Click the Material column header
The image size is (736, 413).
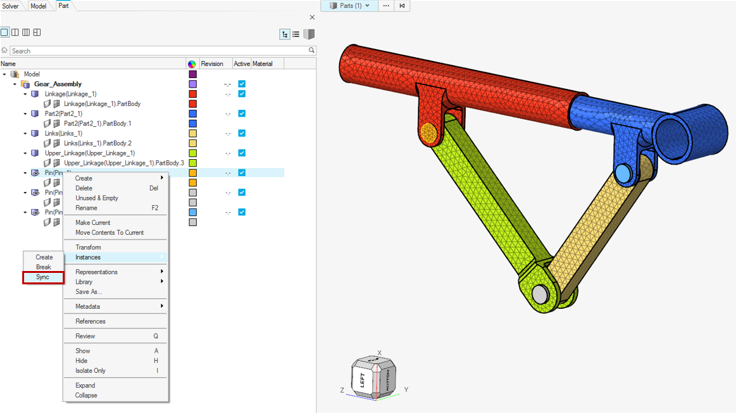click(x=268, y=64)
